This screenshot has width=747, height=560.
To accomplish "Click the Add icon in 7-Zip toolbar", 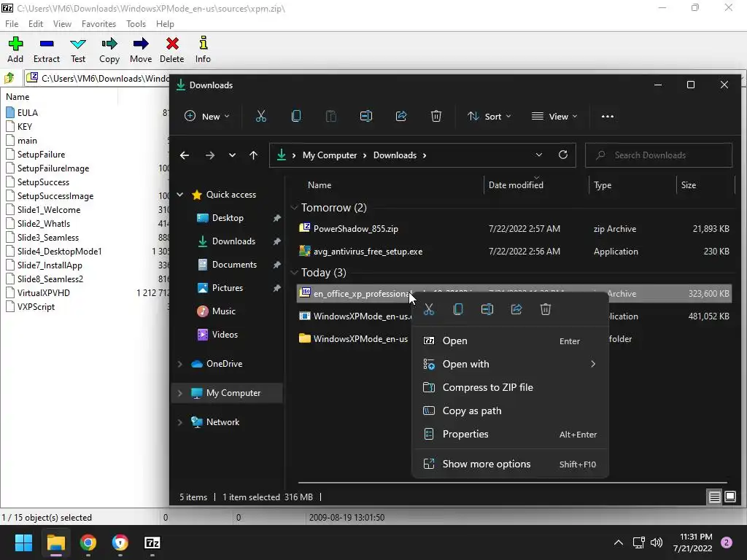I will coord(15,44).
